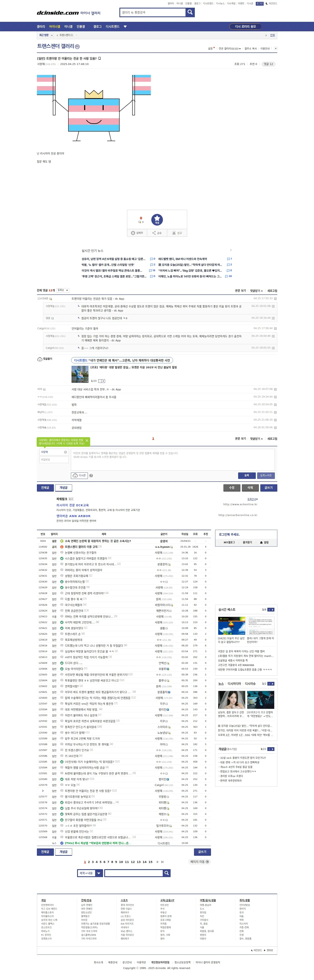The width and height of the screenshot is (314, 980).
Task: Open the 디시콘 emoticon picker
Action: (x=79, y=476)
